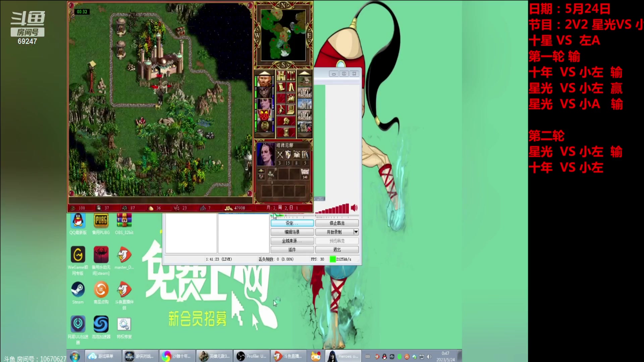
Task: Click the hero list scroll-down arrow
Action: click(x=265, y=135)
